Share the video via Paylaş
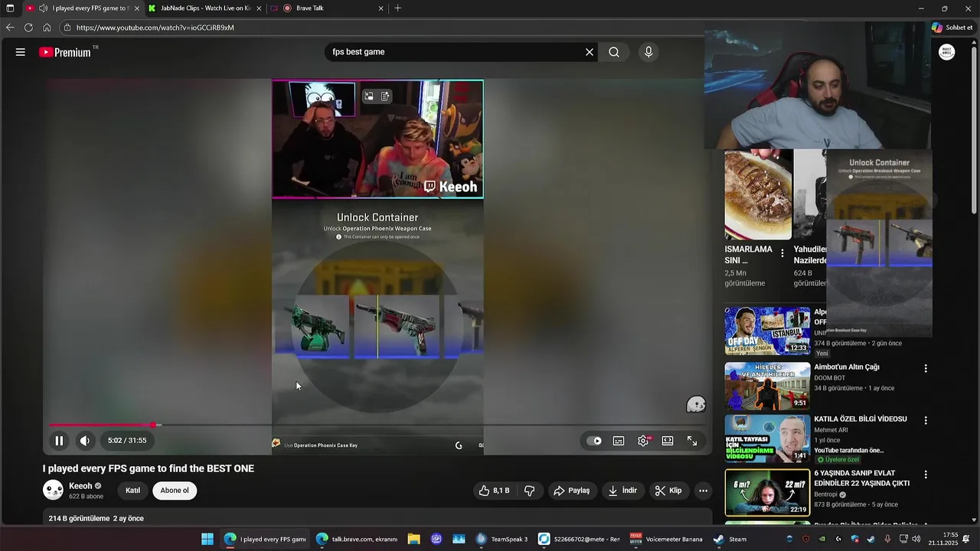The height and width of the screenshot is (551, 980). (x=571, y=491)
